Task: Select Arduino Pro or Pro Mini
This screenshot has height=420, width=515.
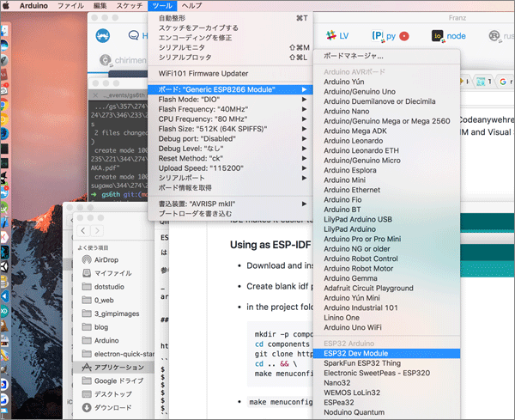Action: [386, 239]
